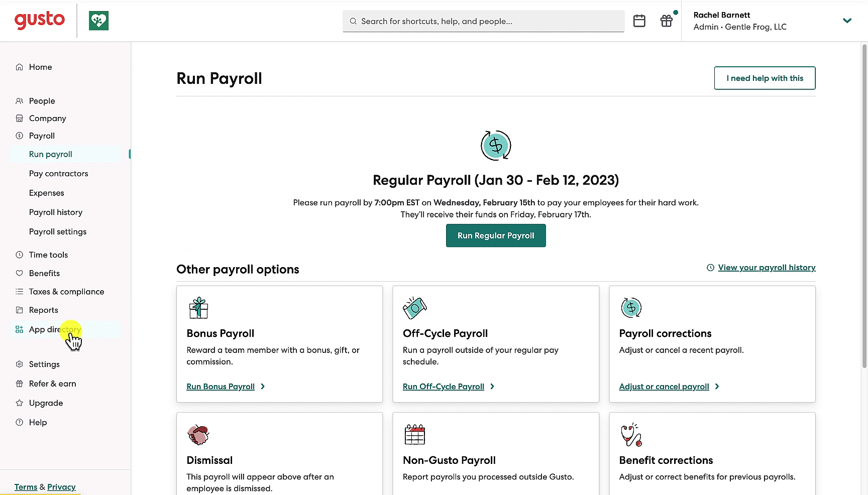Open Payroll history in sidebar

(x=56, y=212)
